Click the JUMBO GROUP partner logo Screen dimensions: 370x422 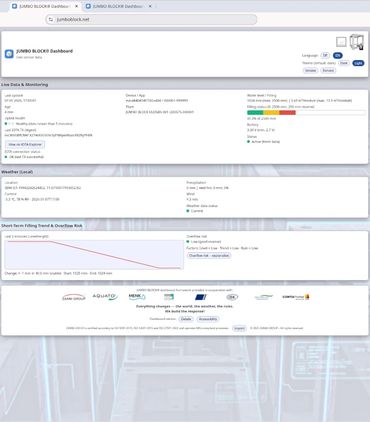[74, 297]
